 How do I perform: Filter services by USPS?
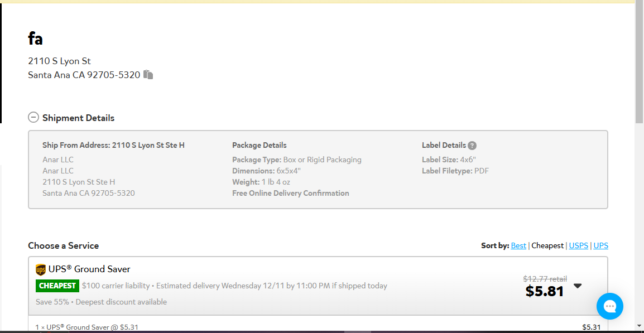pos(578,245)
